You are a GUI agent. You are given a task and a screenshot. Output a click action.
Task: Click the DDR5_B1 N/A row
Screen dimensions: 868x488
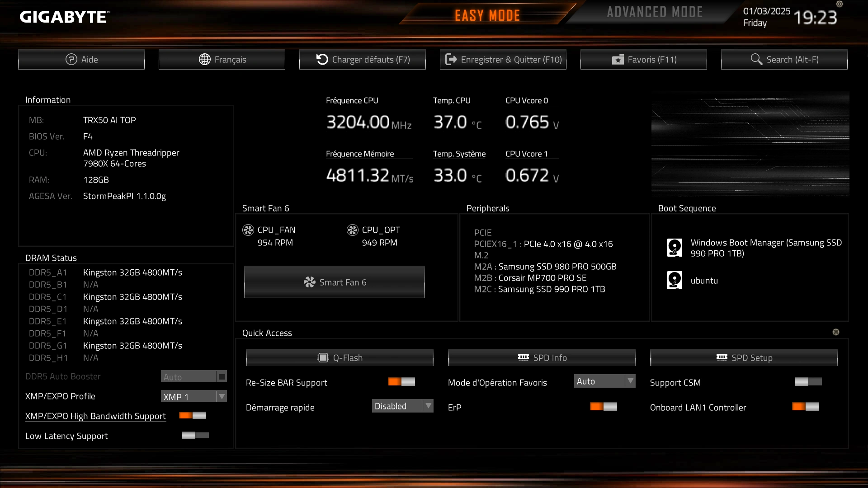[64, 285]
